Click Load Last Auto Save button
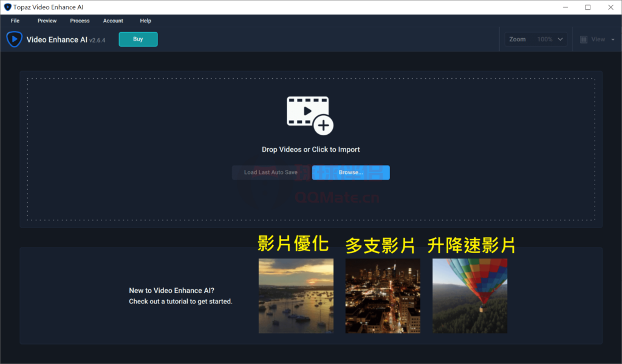 click(271, 172)
